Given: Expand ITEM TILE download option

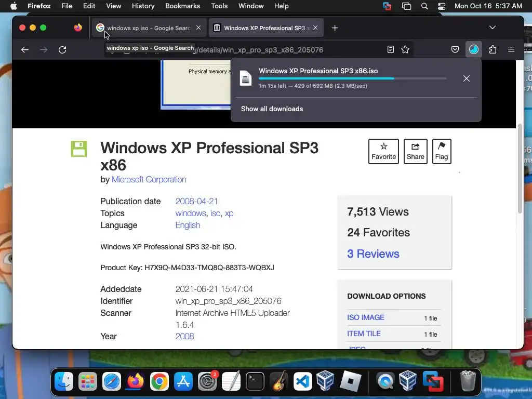Looking at the screenshot, I should 364,334.
